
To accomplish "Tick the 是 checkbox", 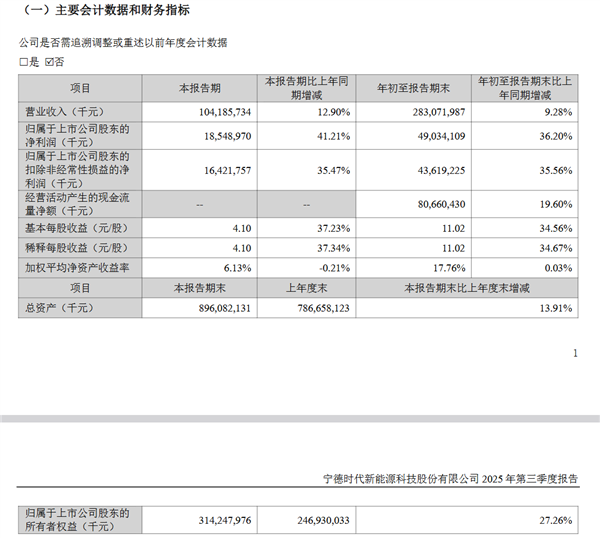I will 23,62.
